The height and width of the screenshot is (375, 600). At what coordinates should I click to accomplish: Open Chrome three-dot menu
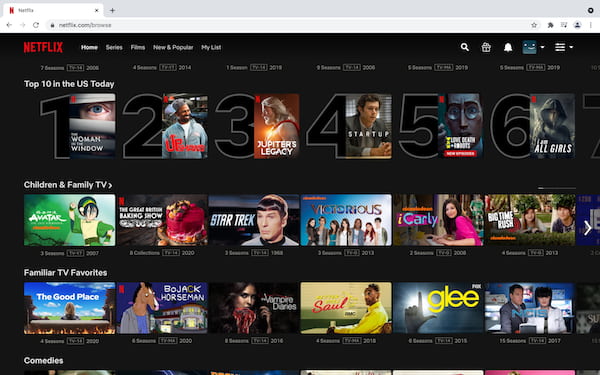point(590,25)
